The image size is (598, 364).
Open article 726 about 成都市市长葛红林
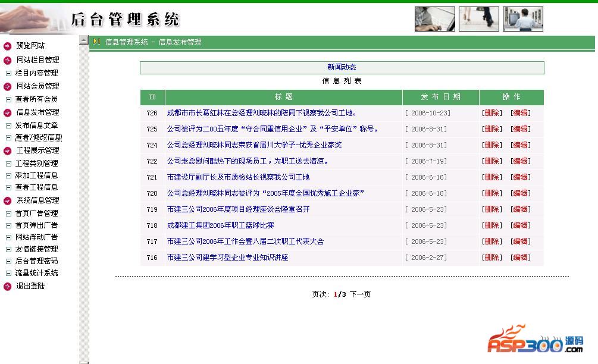coord(262,113)
